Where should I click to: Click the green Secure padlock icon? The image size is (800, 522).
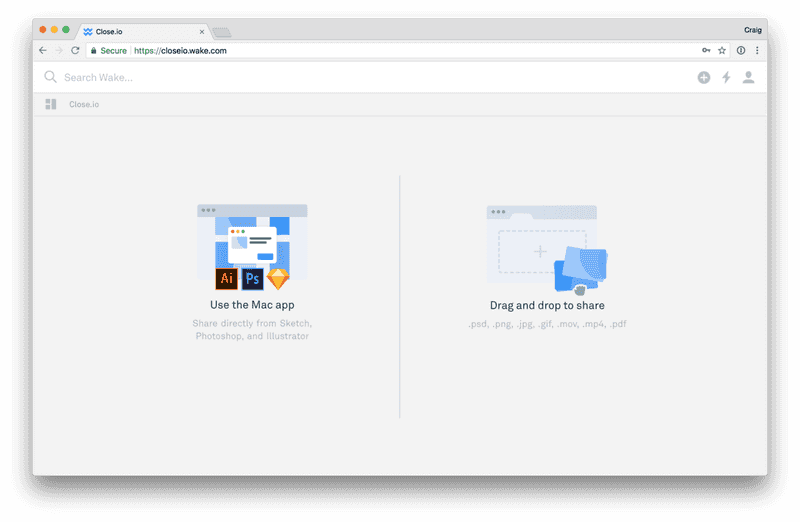(93, 51)
